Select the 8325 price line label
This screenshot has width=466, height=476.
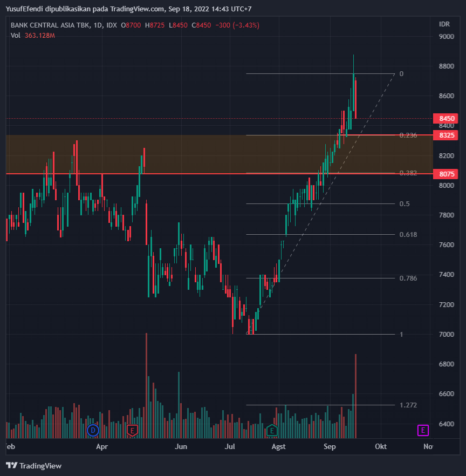tap(446, 135)
